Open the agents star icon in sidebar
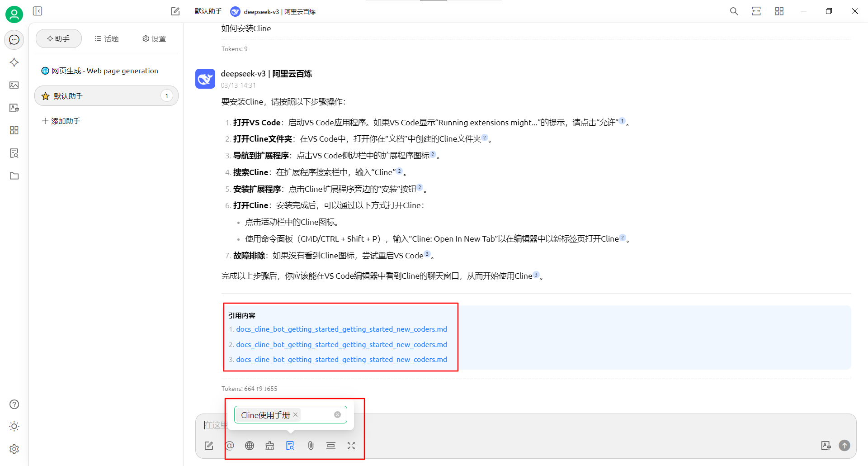Image resolution: width=868 pixels, height=466 pixels. (14, 62)
